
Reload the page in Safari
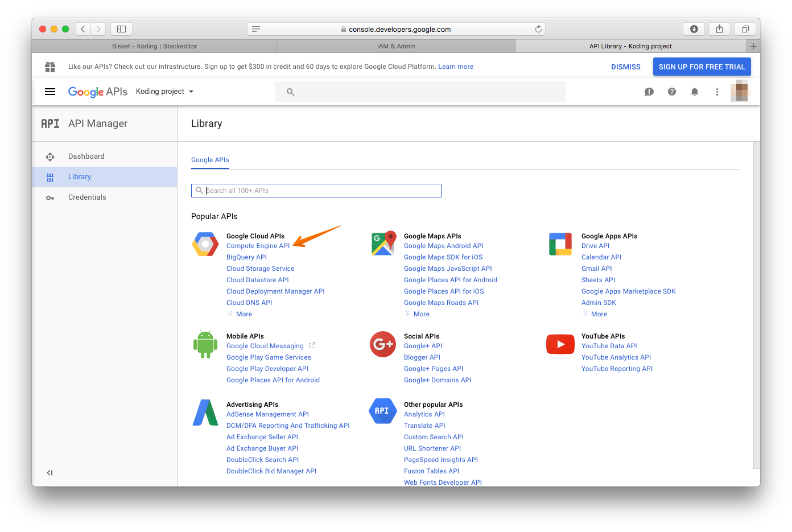coord(538,29)
